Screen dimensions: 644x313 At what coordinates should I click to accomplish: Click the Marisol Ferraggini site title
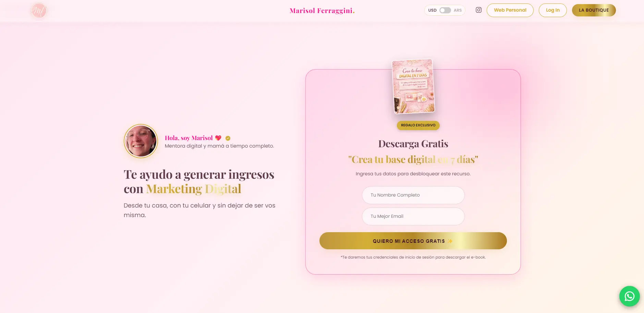322,11
